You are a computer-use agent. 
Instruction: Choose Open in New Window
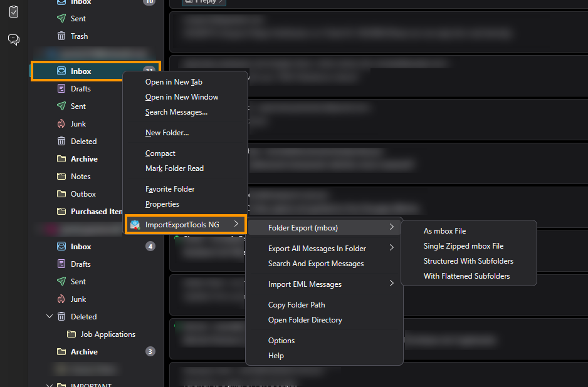click(182, 97)
